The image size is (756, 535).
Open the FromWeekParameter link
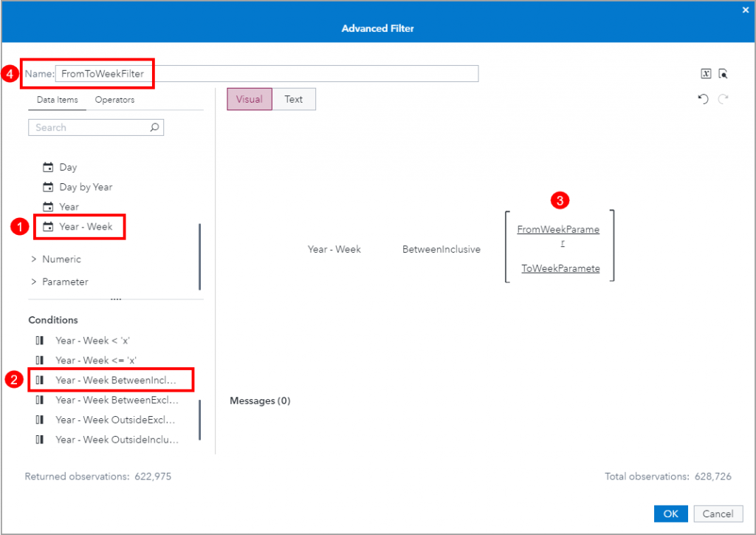pyautogui.click(x=558, y=229)
